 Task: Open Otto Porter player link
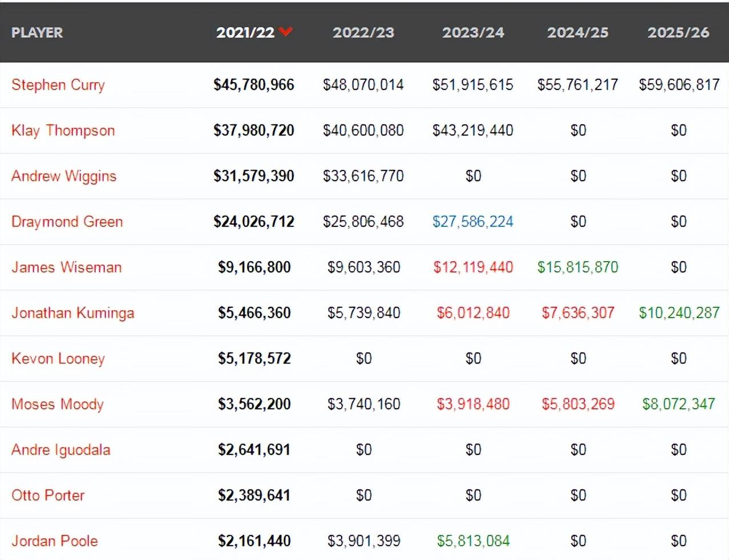pos(48,496)
